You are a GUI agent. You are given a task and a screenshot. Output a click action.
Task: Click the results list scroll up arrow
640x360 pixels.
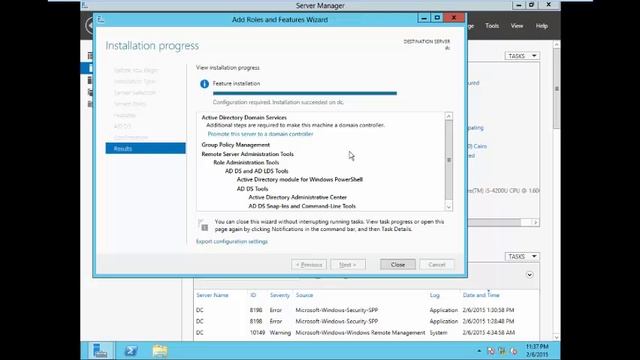coord(449,116)
